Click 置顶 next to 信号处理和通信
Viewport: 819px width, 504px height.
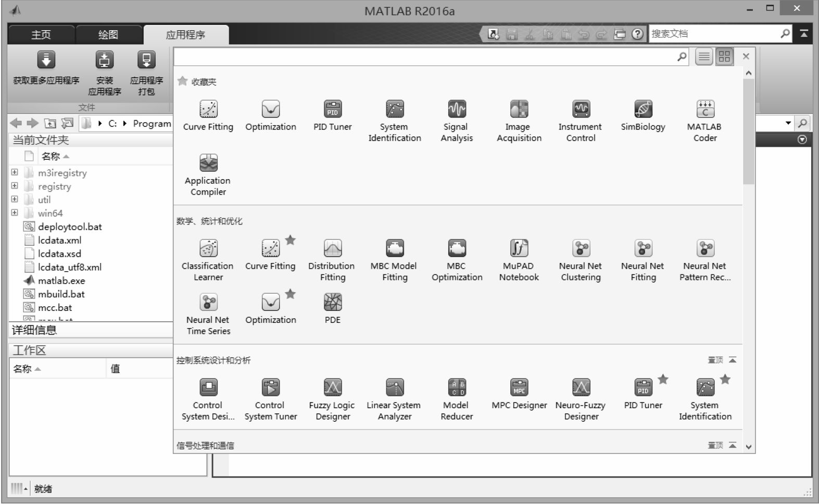[x=715, y=446]
